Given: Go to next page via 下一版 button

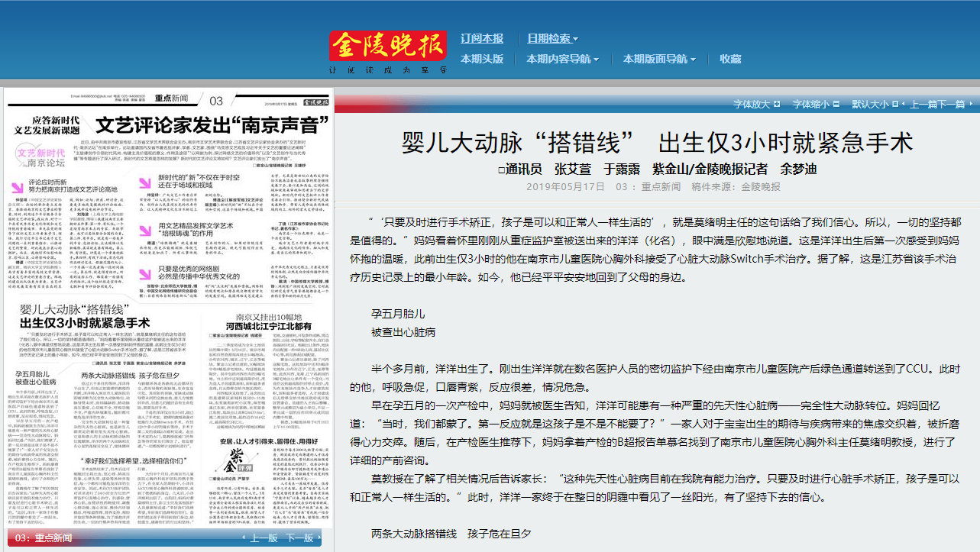Looking at the screenshot, I should [301, 538].
